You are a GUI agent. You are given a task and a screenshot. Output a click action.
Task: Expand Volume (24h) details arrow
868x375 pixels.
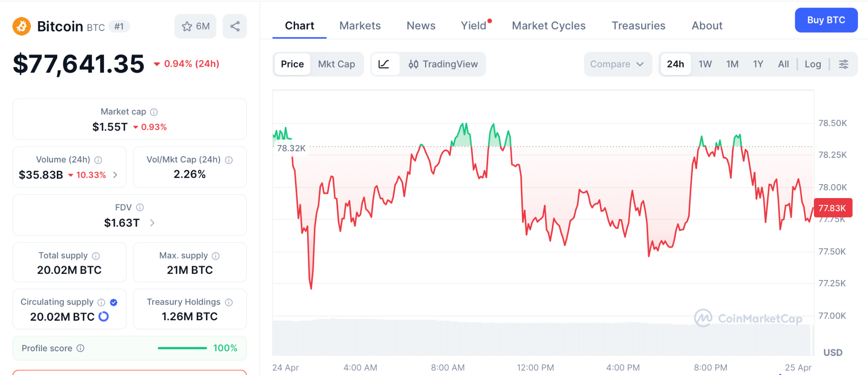tap(115, 175)
